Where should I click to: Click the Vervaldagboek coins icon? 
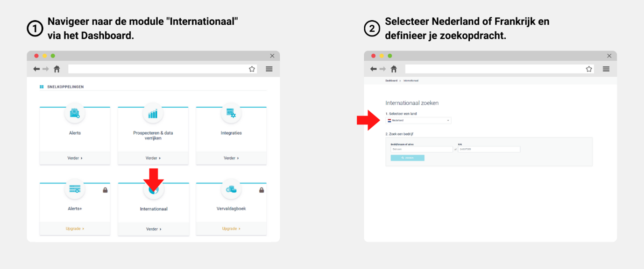coord(231,189)
